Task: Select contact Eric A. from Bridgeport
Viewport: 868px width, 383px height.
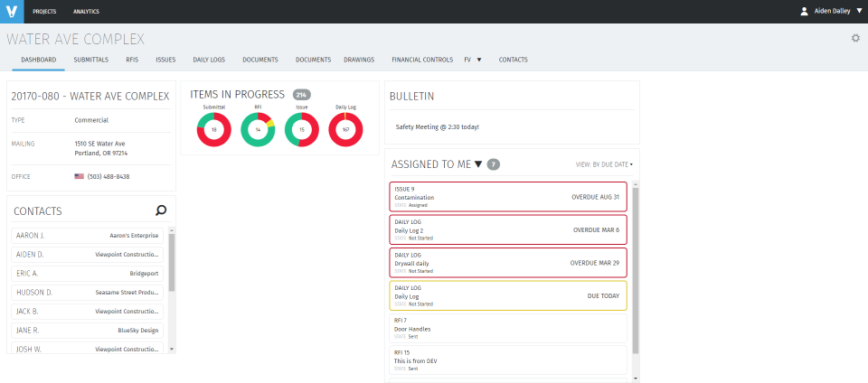Action: (x=87, y=274)
